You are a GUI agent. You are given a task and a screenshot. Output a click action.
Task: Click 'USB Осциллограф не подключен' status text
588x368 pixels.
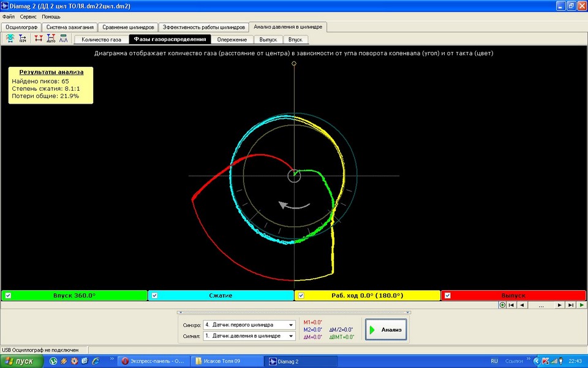[40, 350]
